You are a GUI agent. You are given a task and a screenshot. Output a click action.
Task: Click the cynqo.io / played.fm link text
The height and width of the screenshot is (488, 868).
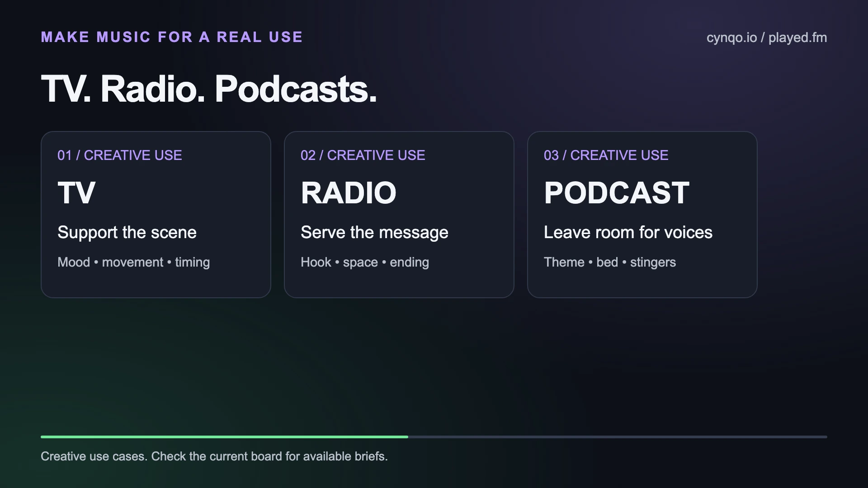[x=767, y=38]
